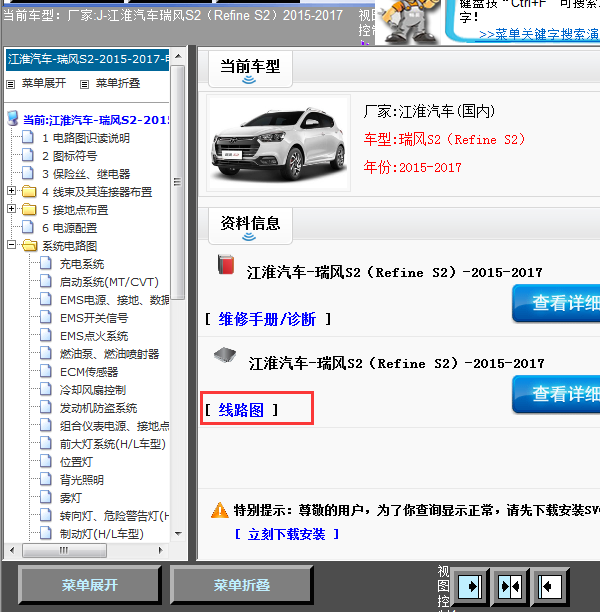Select the highlighted 江淮汽车-瑞风S2-2015-2017 header
Screen dimensions: 600x612
(87, 59)
